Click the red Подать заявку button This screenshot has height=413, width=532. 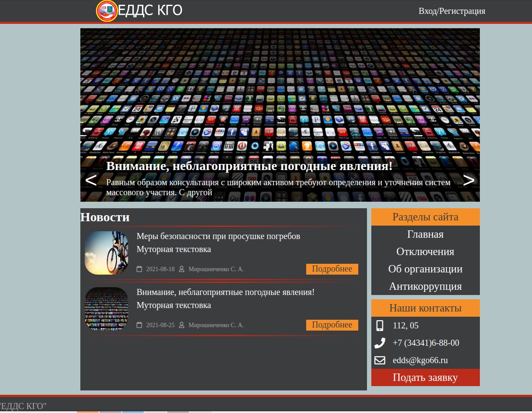pyautogui.click(x=426, y=377)
